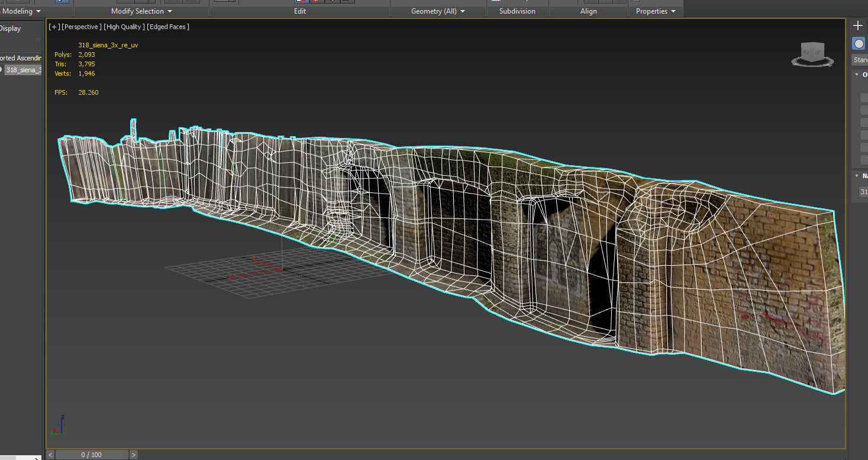The width and height of the screenshot is (868, 460).
Task: Collapse the scene explorer double-arrow chevron
Action: point(38,40)
